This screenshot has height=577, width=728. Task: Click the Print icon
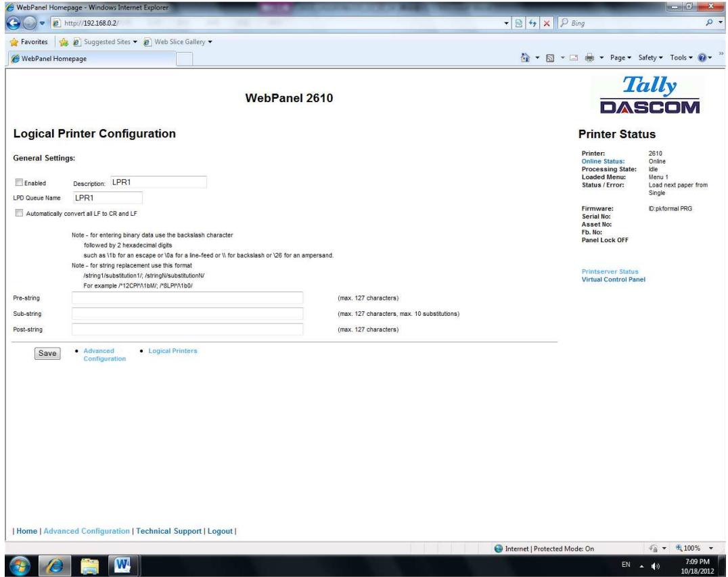589,57
